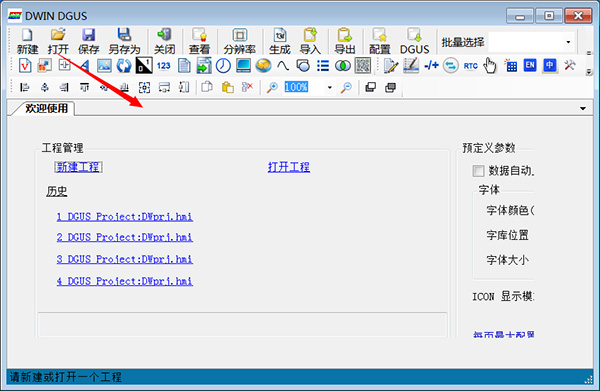This screenshot has width=600, height=391.
Task: Click the 导出 export button
Action: 345,41
